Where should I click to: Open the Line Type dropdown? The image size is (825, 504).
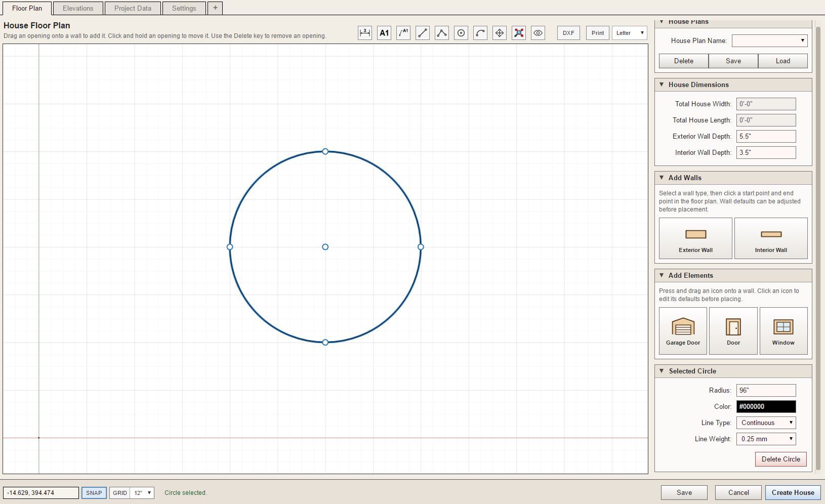(766, 423)
